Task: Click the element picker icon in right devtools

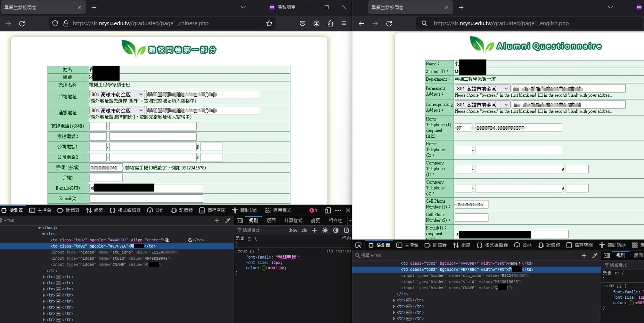Action: click(358, 245)
